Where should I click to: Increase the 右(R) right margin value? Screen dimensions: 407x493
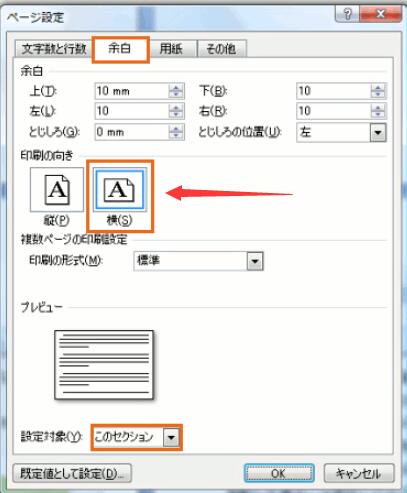click(378, 107)
